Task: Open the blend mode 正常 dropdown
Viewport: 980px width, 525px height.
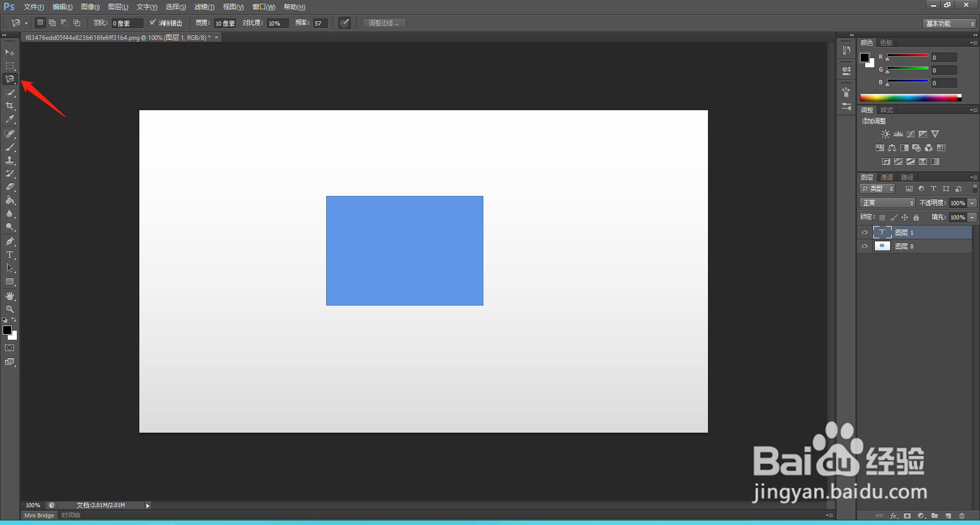Action: pos(887,203)
